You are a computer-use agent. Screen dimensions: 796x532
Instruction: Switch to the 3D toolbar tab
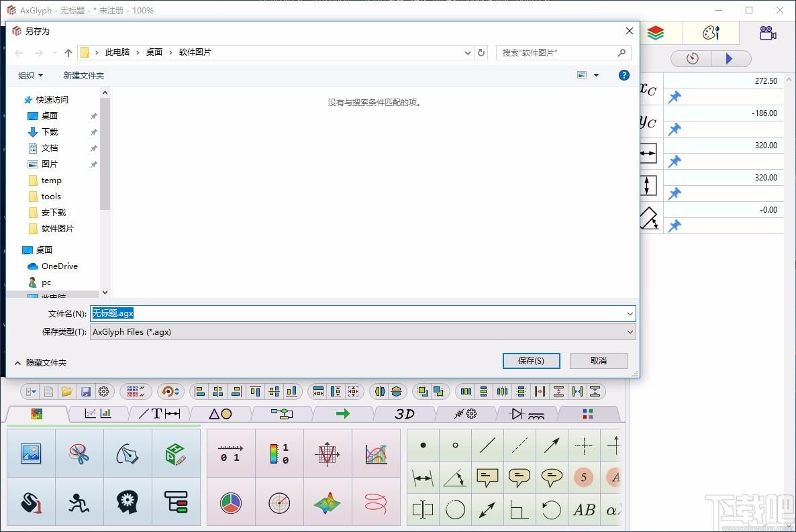[x=404, y=414]
